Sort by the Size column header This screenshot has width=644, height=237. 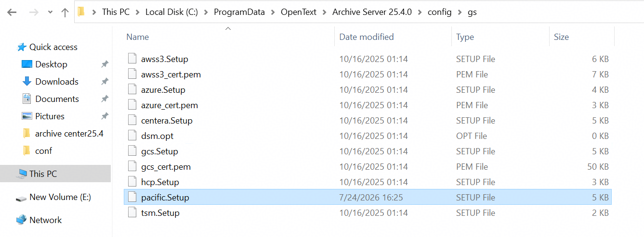click(561, 37)
